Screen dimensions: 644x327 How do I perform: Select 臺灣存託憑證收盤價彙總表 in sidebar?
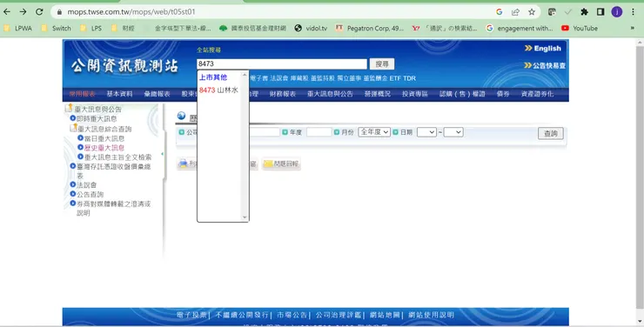[x=113, y=171]
